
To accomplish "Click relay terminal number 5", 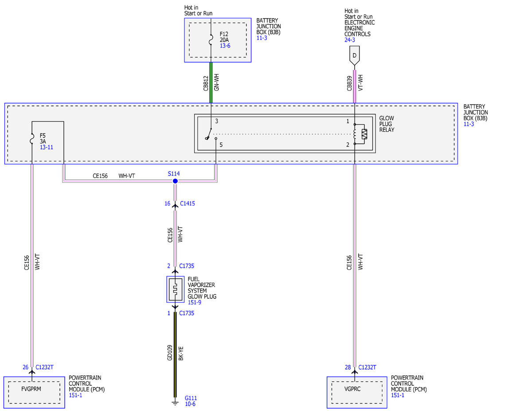I will (222, 145).
